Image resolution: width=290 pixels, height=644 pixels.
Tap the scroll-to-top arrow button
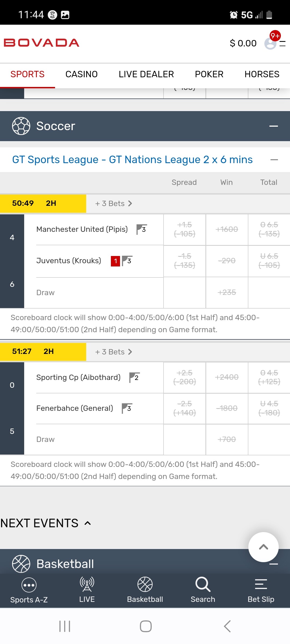(263, 547)
